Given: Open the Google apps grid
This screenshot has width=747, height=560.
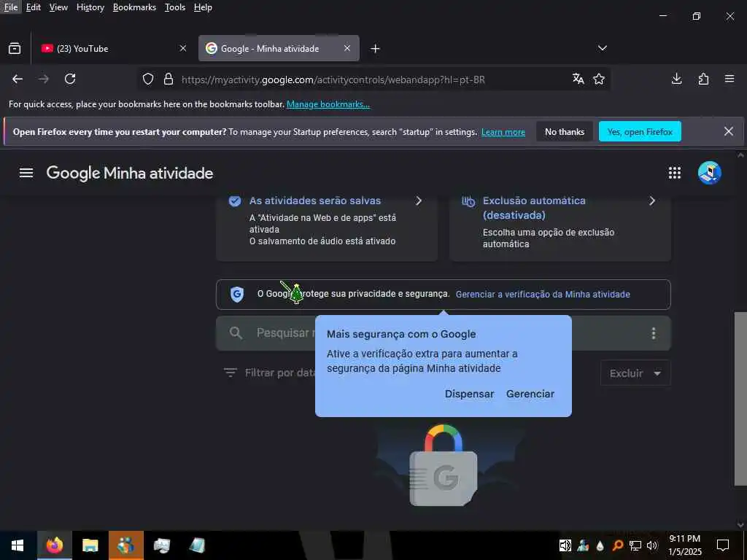Looking at the screenshot, I should pos(675,173).
